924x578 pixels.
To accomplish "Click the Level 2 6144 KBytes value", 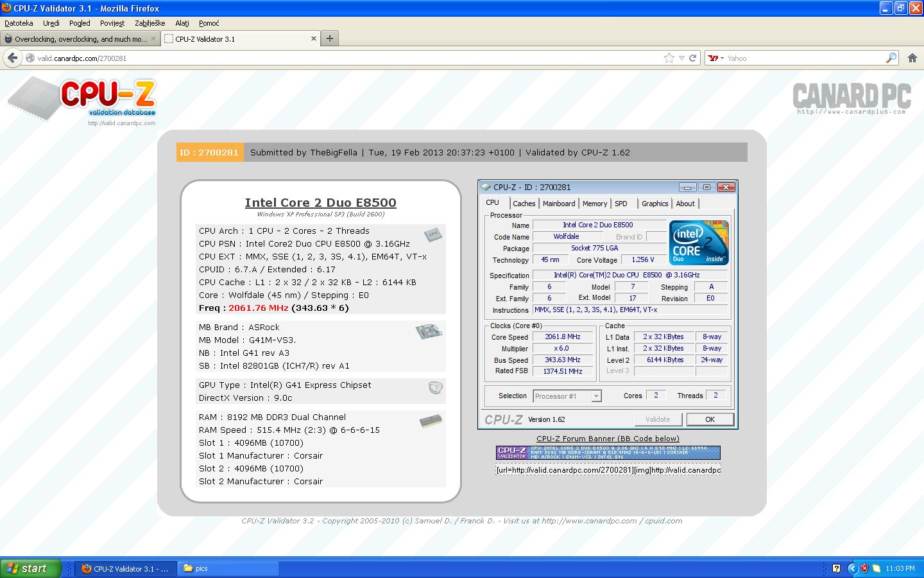I will point(665,360).
